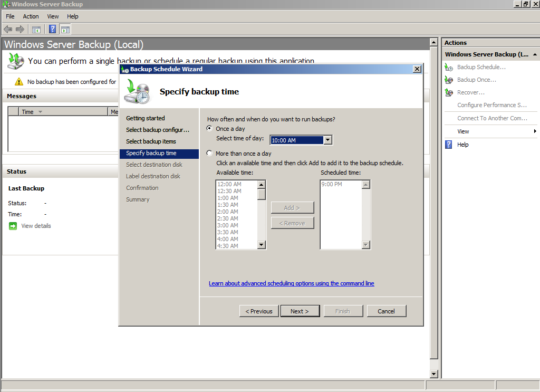Click Available time list scroll down arrow
Screen dimensions: 540x392
[262, 245]
